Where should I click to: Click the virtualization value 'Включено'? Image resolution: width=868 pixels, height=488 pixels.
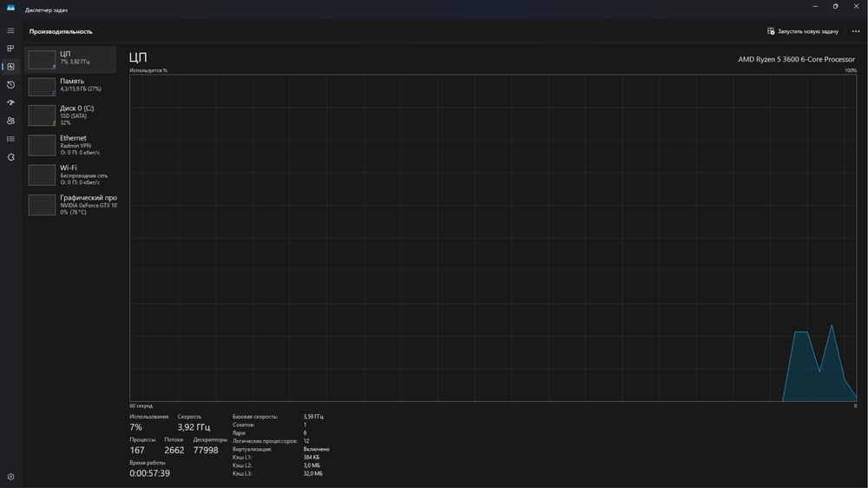pyautogui.click(x=317, y=449)
